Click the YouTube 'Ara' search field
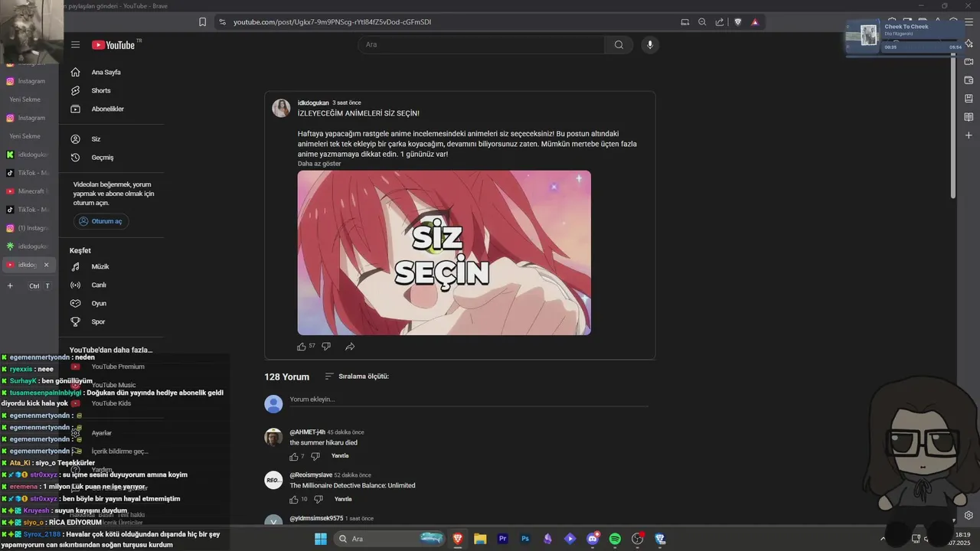 pyautogui.click(x=481, y=44)
